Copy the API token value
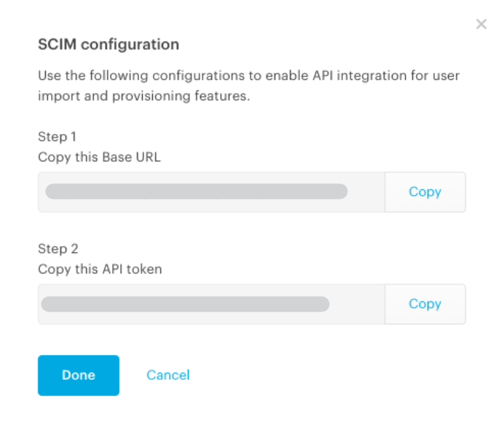This screenshot has width=504, height=433. click(x=425, y=304)
